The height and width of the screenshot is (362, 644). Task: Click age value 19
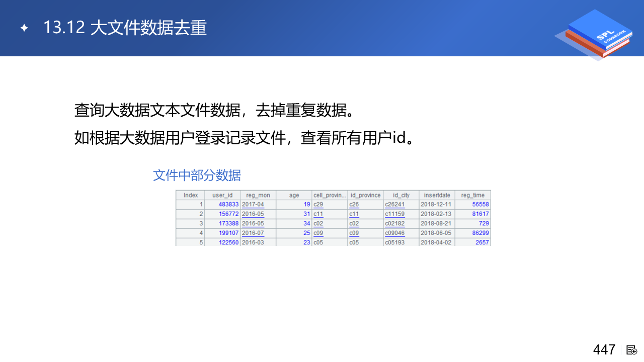click(307, 205)
